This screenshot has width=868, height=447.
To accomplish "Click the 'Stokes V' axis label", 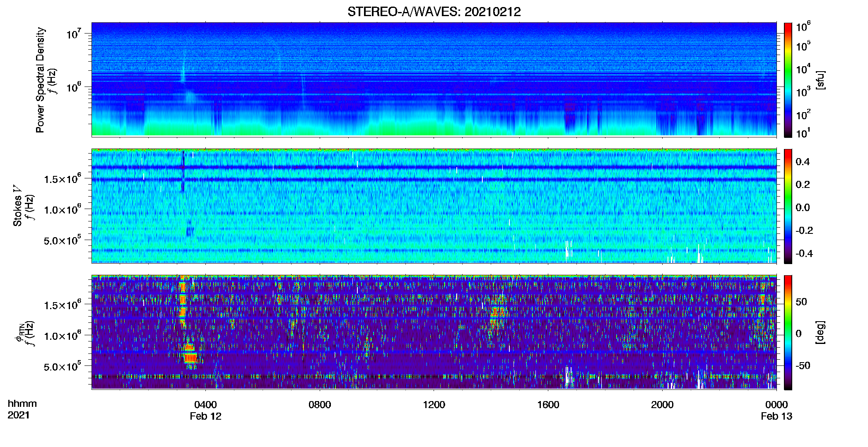I will [x=17, y=206].
